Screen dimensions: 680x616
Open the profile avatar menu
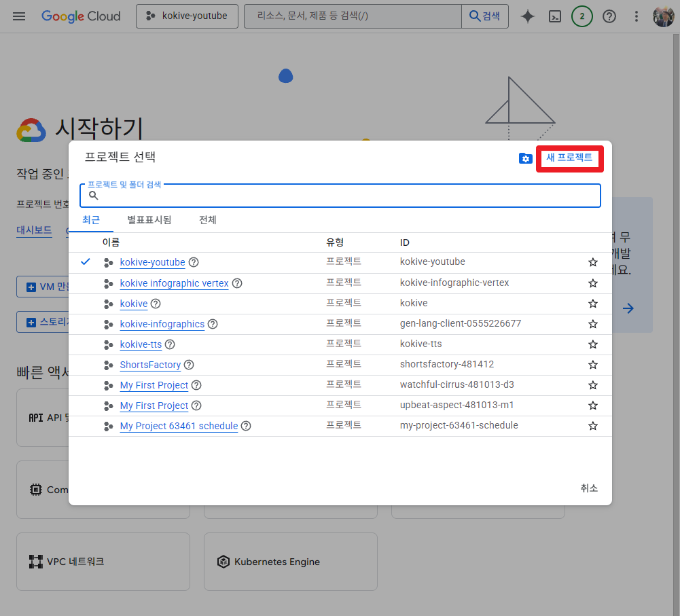coord(662,16)
